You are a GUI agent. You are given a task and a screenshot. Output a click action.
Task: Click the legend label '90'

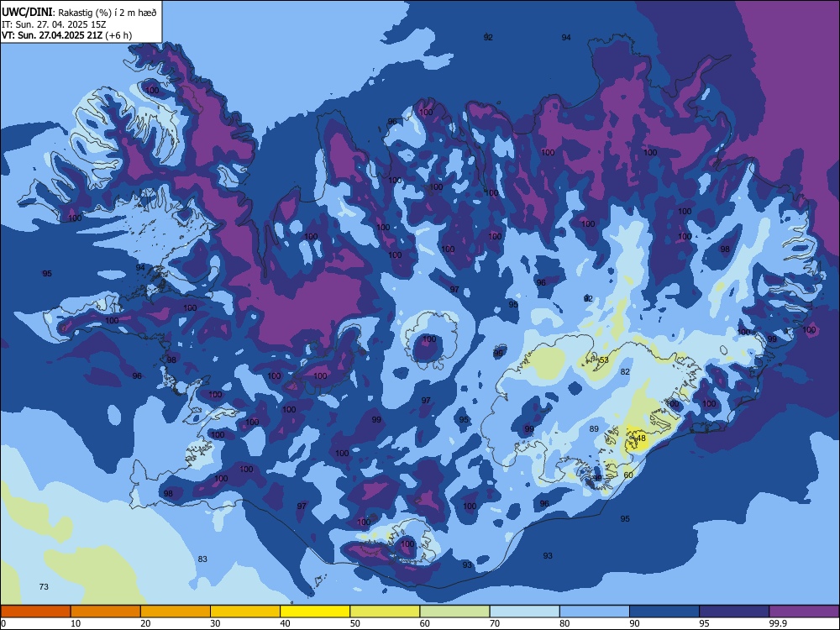(634, 623)
